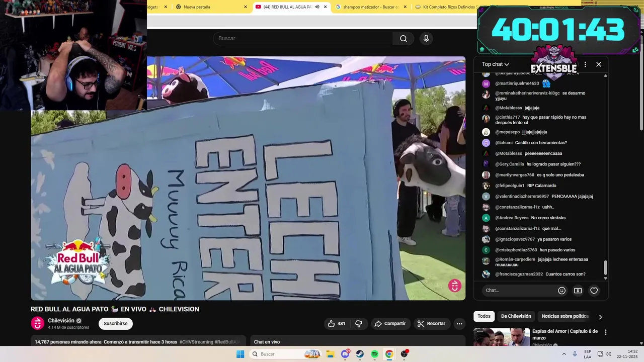
Task: Click the Chilevision channel avatar
Action: 38,323
